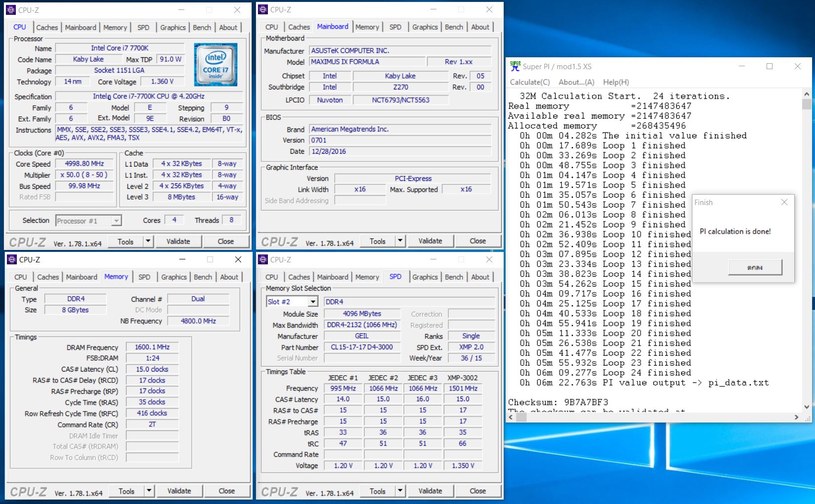815x504 pixels.
Task: Maximize the Super PI window
Action: [769, 66]
